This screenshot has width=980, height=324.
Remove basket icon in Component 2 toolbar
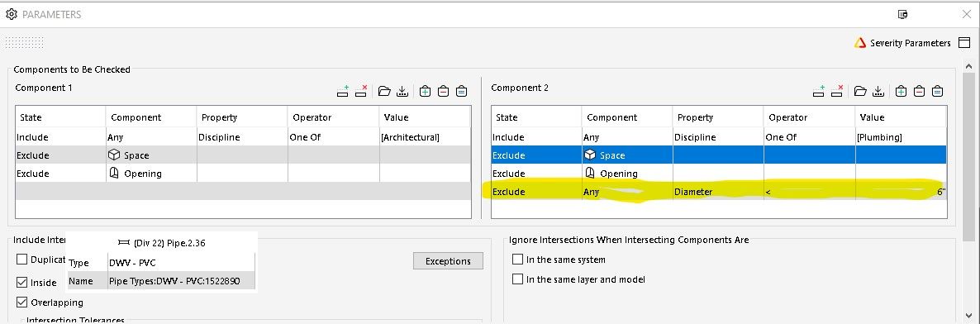pos(919,91)
